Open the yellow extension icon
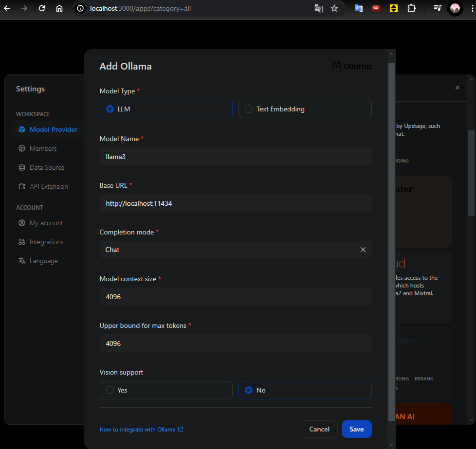Viewport: 476px width, 449px height. pos(394,8)
